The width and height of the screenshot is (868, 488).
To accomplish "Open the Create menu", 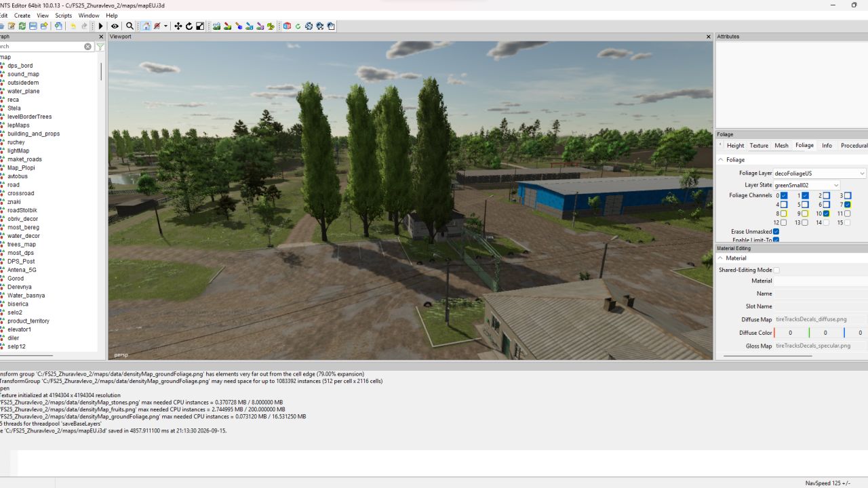I will 22,16.
